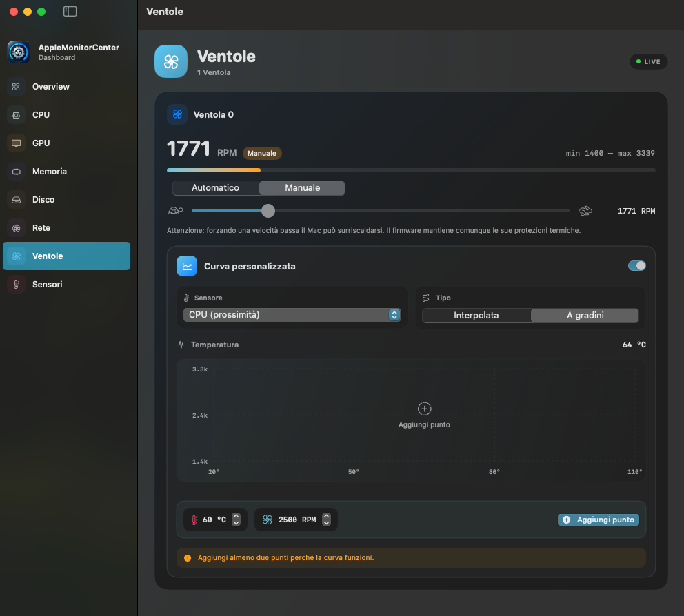Go to the Rete section

click(66, 228)
